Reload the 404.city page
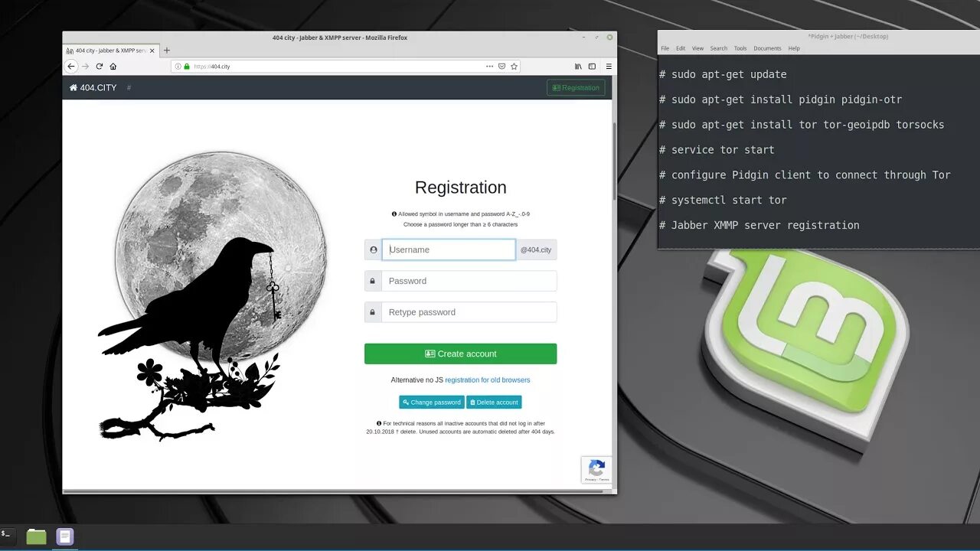The width and height of the screenshot is (980, 551). 99,67
